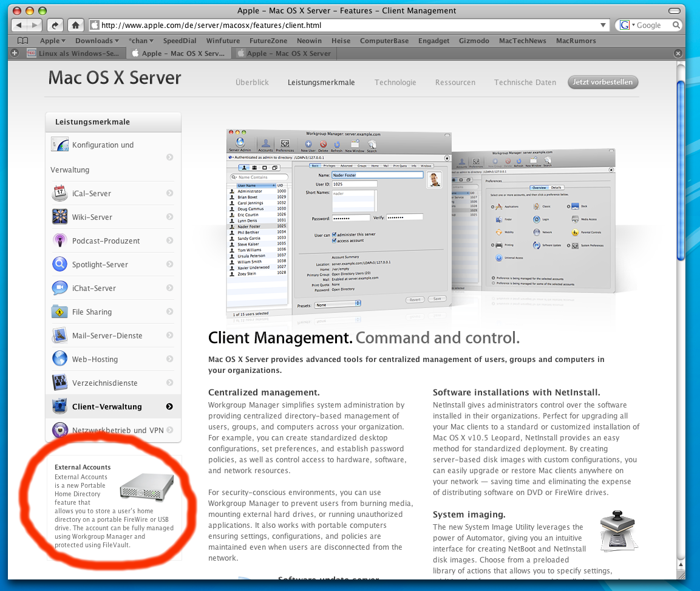700x591 pixels.
Task: Open the Apple bookmarks dropdown
Action: [x=53, y=41]
